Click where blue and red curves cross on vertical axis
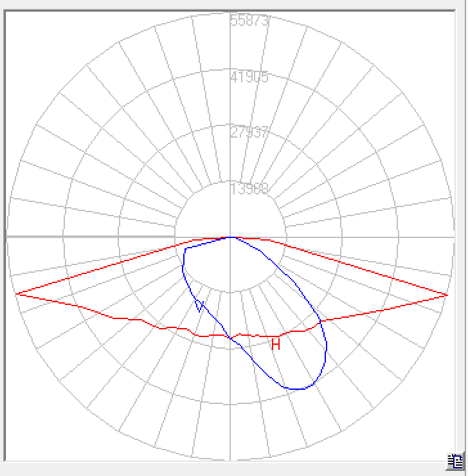Screen dimensions: 468x476 tap(230, 336)
